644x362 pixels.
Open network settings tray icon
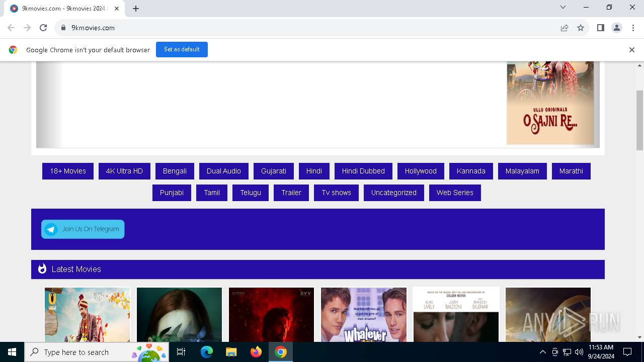coord(567,352)
